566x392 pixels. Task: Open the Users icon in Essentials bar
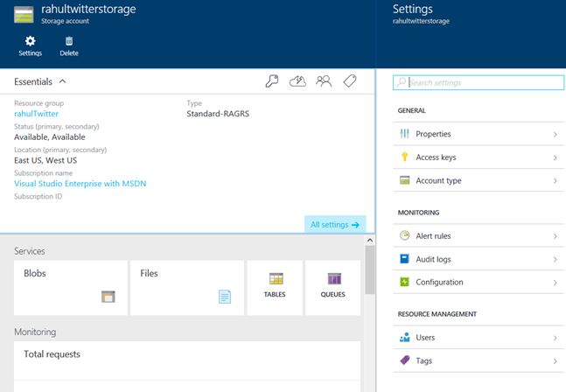(x=324, y=81)
